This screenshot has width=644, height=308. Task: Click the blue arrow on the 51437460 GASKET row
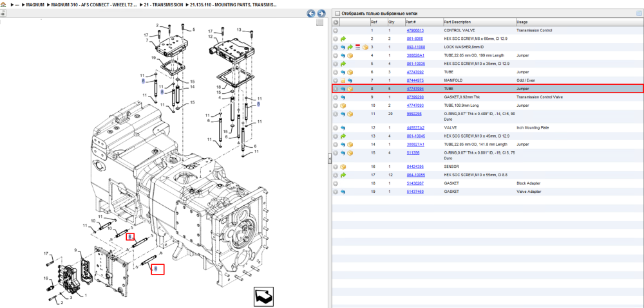click(343, 192)
